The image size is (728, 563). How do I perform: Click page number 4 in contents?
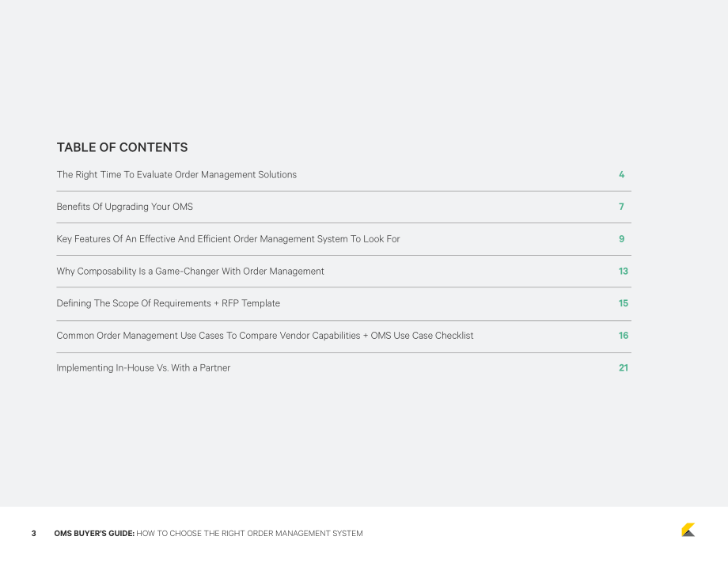[622, 175]
